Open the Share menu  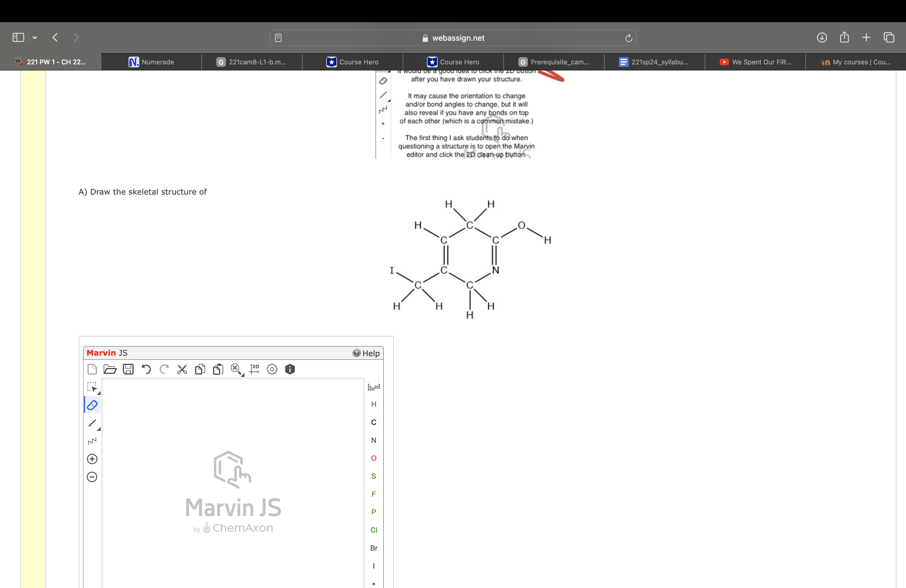coord(844,37)
